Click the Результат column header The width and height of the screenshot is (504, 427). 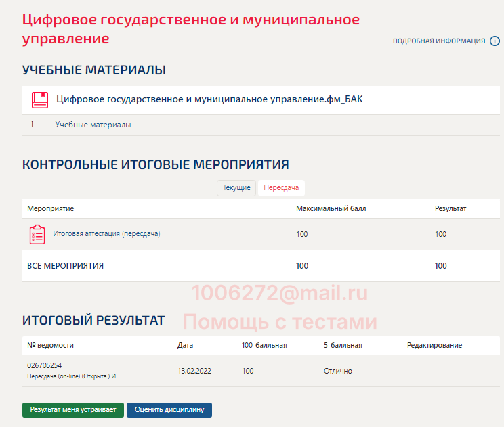pyautogui.click(x=450, y=208)
